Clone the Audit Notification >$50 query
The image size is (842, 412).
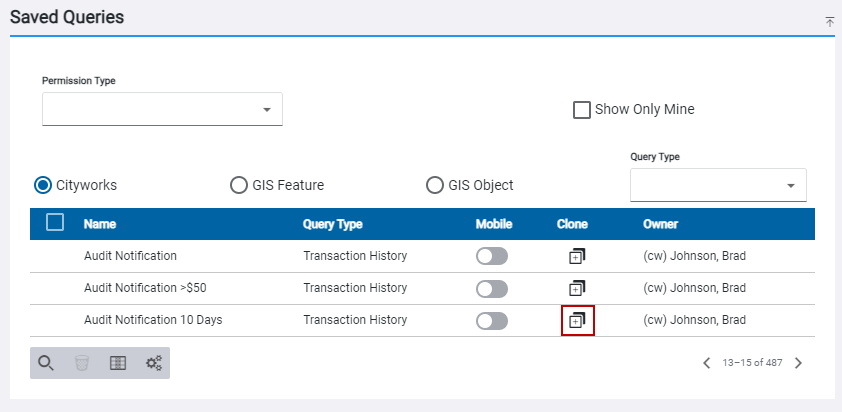[576, 288]
